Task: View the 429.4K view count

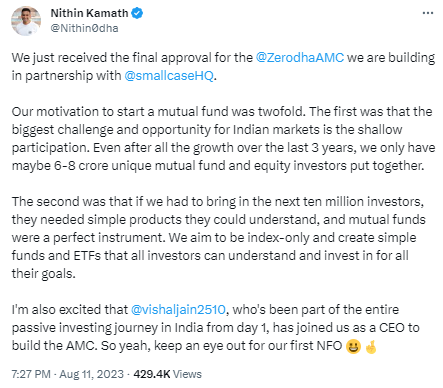Action: (152, 374)
